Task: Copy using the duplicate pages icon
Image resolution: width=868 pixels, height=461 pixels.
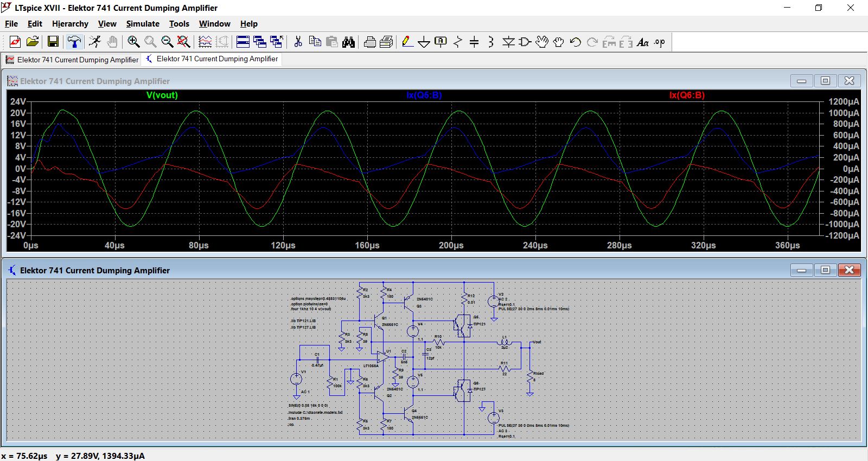Action: [315, 42]
